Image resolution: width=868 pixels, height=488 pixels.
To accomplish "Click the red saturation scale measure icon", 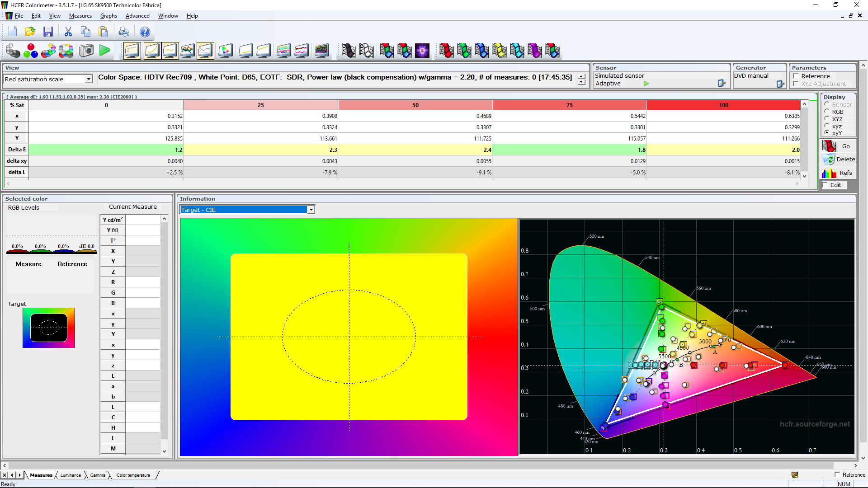I will [446, 51].
